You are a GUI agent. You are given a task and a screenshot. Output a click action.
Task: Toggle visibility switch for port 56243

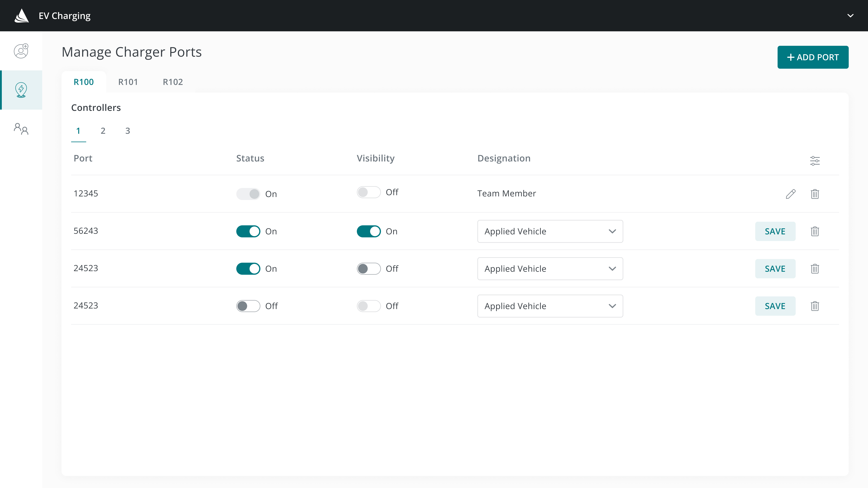(x=369, y=231)
